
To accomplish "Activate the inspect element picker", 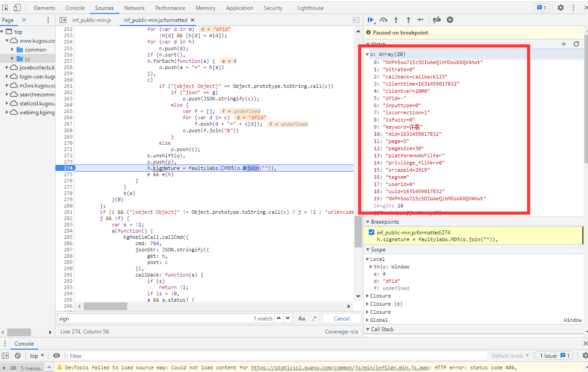I will [5, 8].
